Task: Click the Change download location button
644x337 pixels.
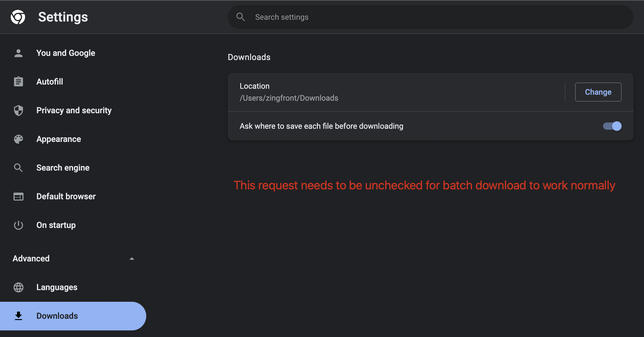Action: pos(598,92)
